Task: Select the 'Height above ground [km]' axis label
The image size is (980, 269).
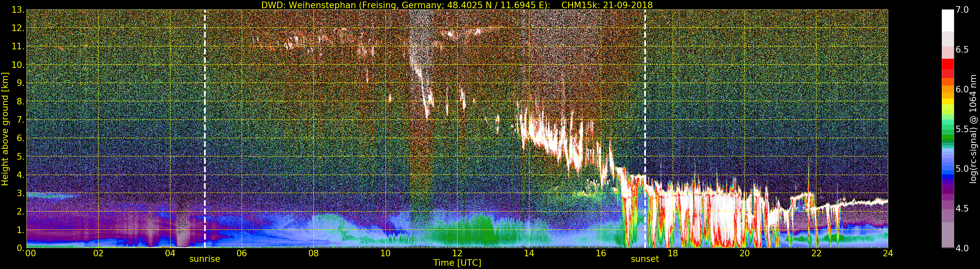Action: coord(5,129)
